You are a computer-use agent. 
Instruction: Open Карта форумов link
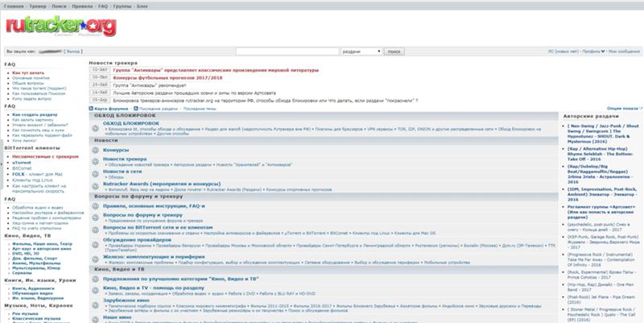coord(111,109)
